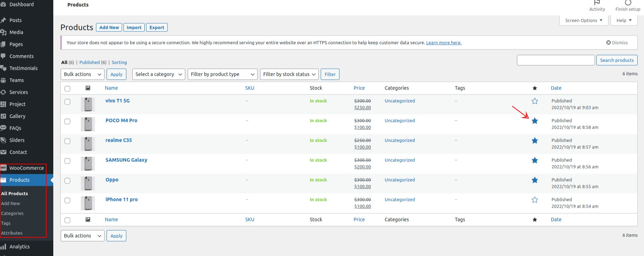This screenshot has width=644, height=256.
Task: Open the Tags item in Products submenu
Action: [6, 223]
